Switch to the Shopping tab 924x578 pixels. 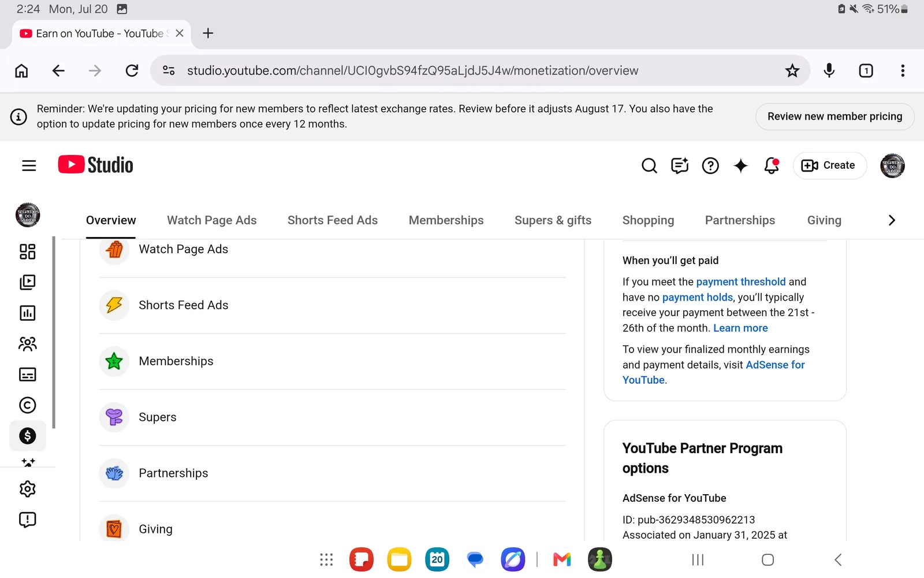[649, 220]
